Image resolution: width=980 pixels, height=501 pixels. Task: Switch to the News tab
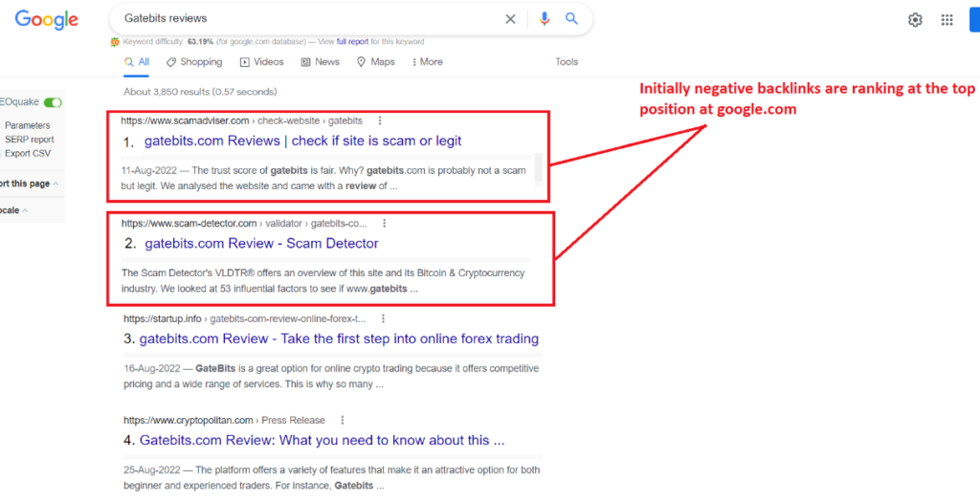[x=320, y=62]
